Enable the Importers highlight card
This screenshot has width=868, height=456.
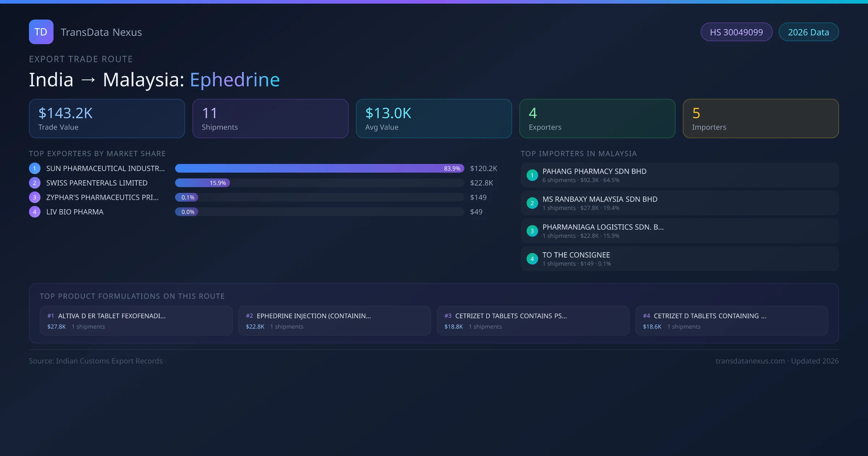[x=761, y=118]
